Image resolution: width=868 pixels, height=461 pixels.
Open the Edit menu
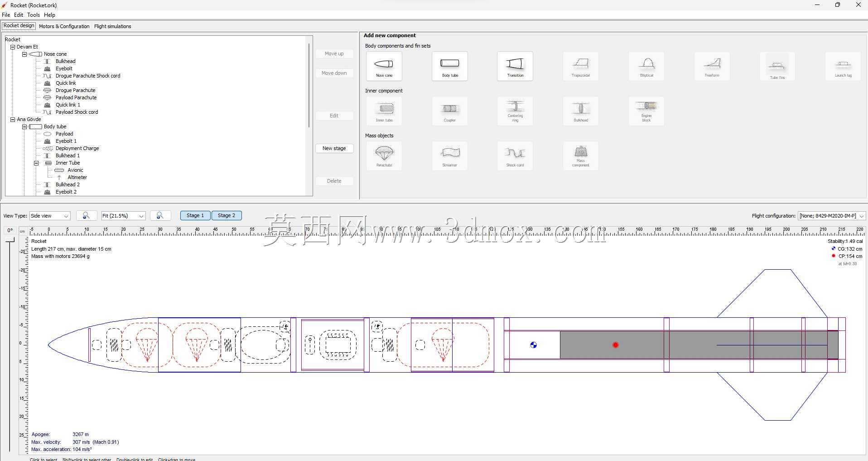tap(19, 15)
